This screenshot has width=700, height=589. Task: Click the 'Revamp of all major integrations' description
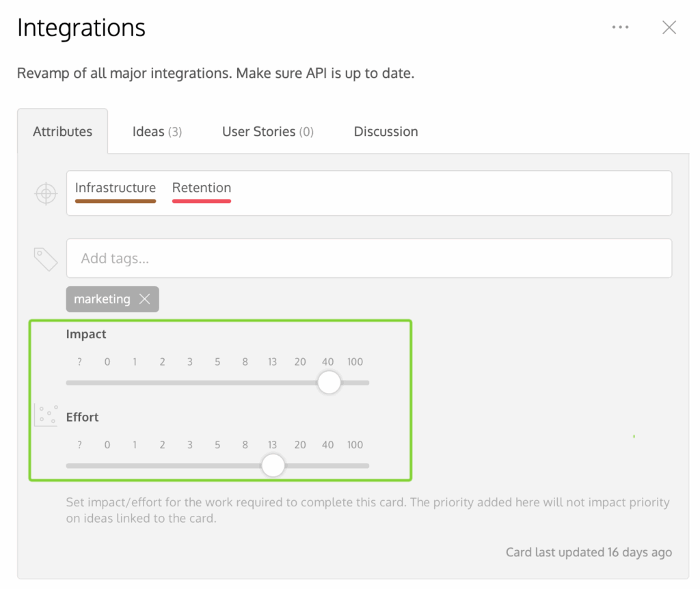pos(215,72)
